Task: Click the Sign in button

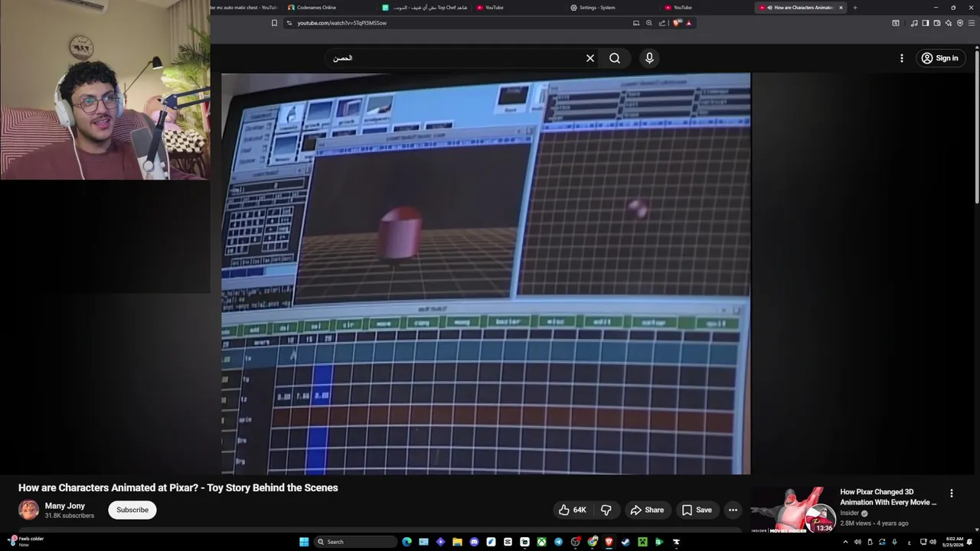Action: 940,58
